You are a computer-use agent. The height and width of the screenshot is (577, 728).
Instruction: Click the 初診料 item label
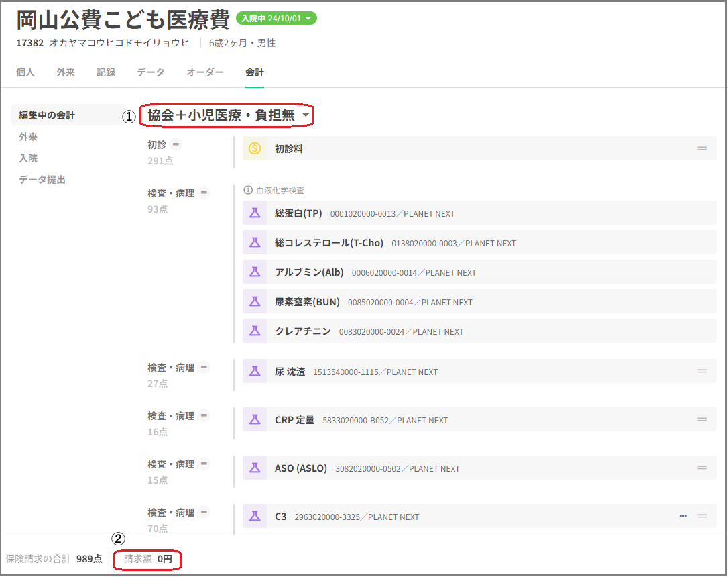[x=289, y=149]
